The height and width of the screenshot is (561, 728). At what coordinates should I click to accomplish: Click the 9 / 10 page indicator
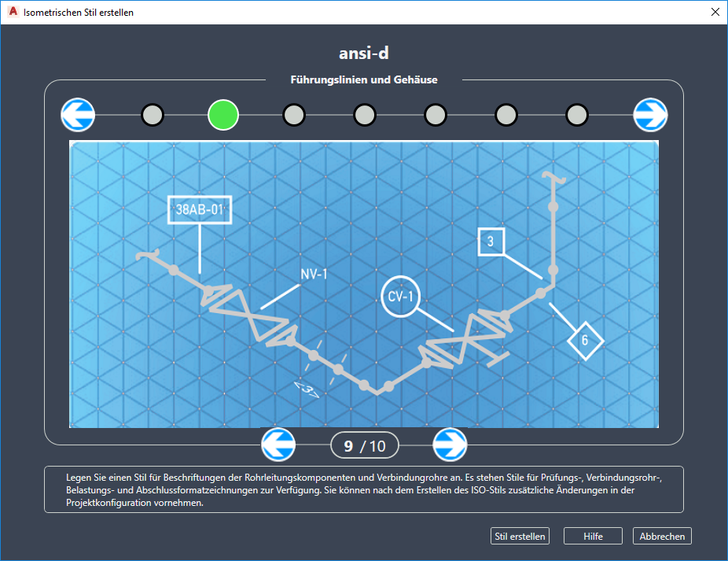tap(365, 445)
